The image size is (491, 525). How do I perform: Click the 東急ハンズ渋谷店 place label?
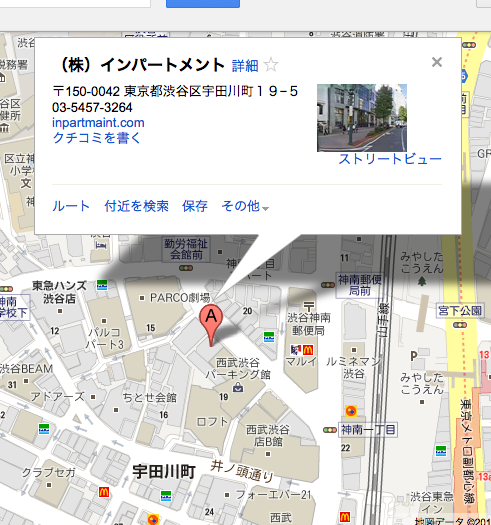(59, 292)
